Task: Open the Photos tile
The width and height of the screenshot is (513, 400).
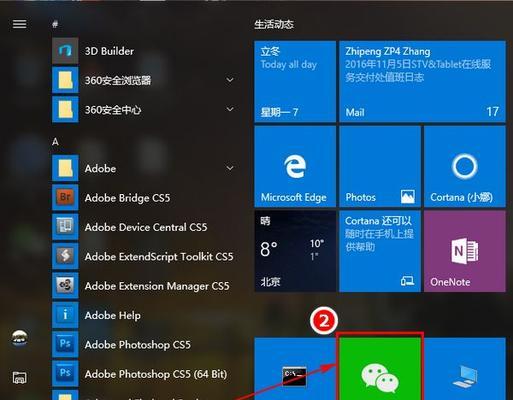Action: tap(380, 166)
